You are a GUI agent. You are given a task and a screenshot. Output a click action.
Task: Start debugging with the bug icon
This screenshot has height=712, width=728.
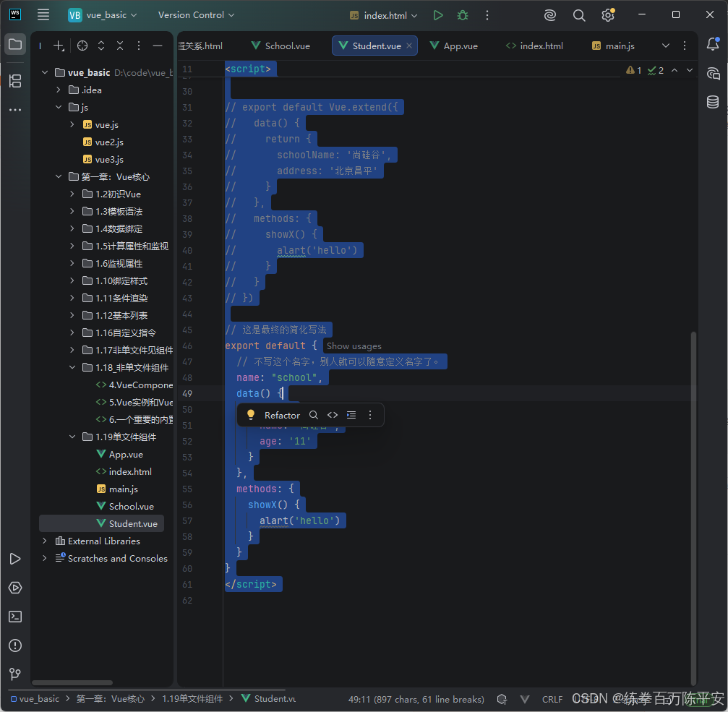[463, 15]
